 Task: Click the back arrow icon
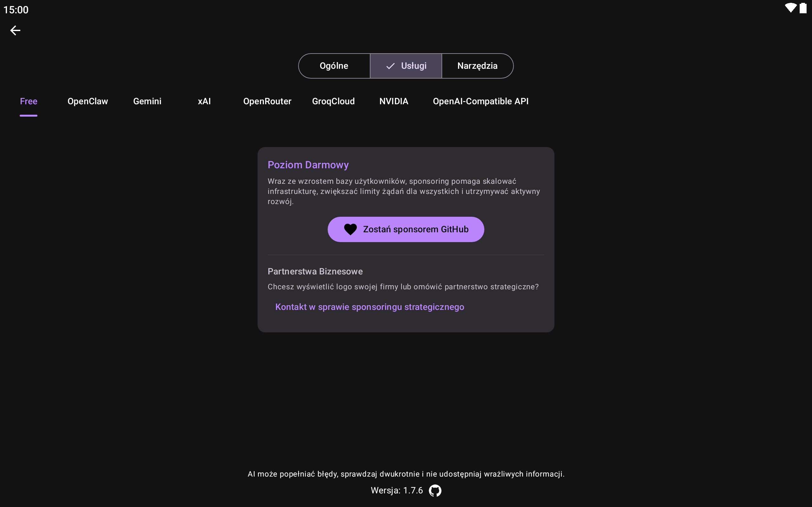pyautogui.click(x=15, y=30)
